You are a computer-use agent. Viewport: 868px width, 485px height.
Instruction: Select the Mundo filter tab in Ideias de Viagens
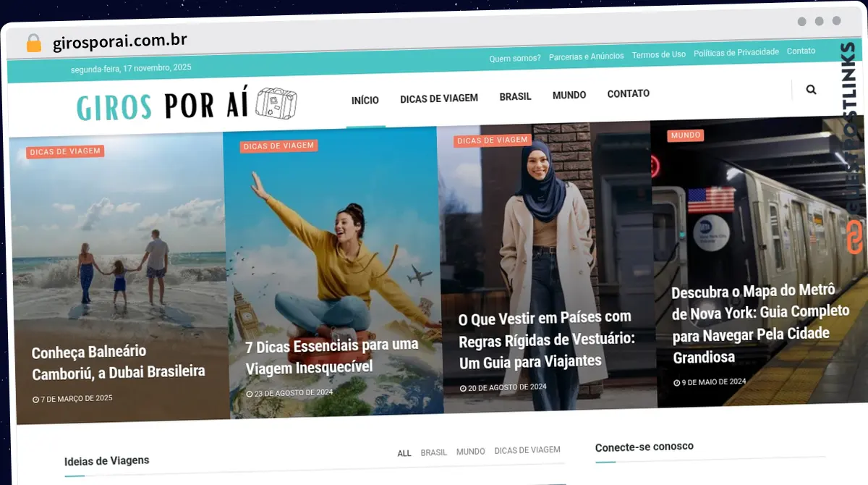click(471, 451)
